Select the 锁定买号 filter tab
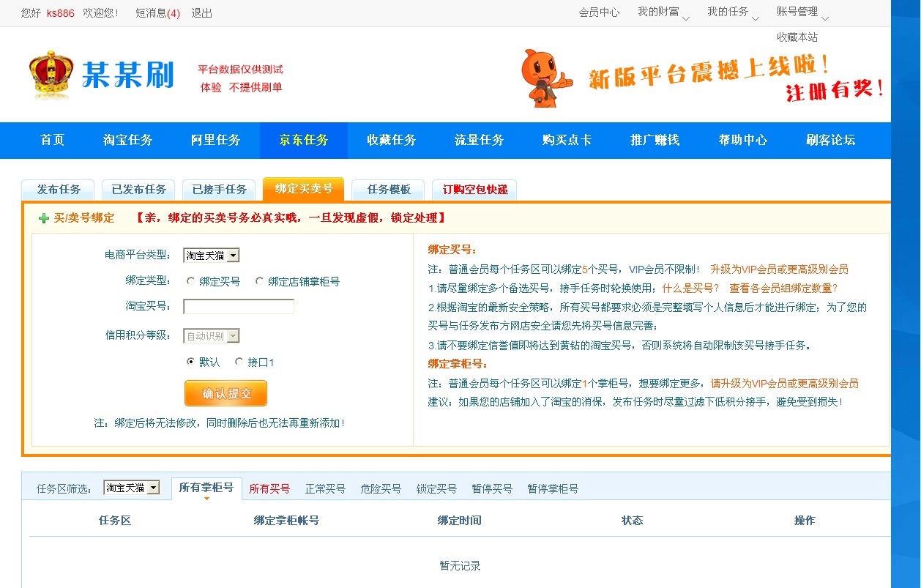The image size is (921, 588). (x=436, y=489)
